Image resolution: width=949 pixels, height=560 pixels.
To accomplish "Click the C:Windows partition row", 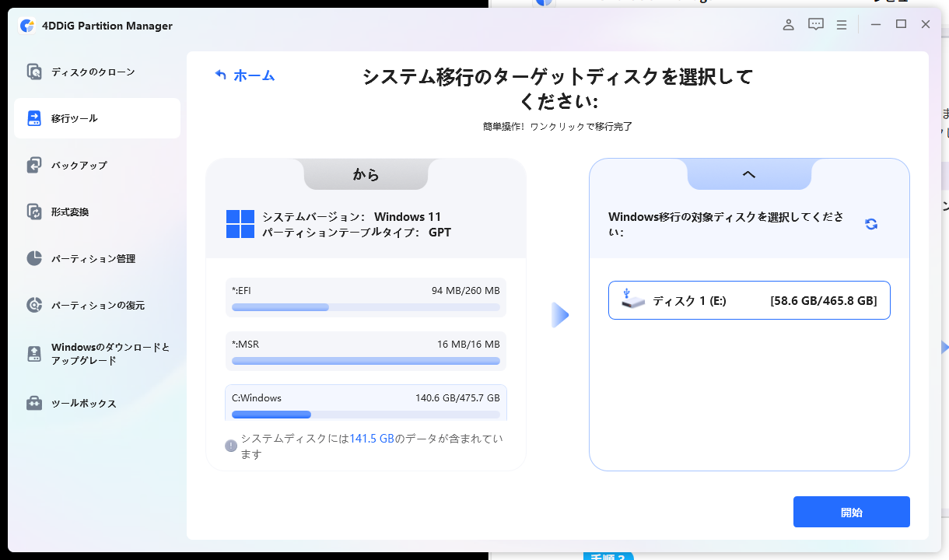I will [366, 403].
